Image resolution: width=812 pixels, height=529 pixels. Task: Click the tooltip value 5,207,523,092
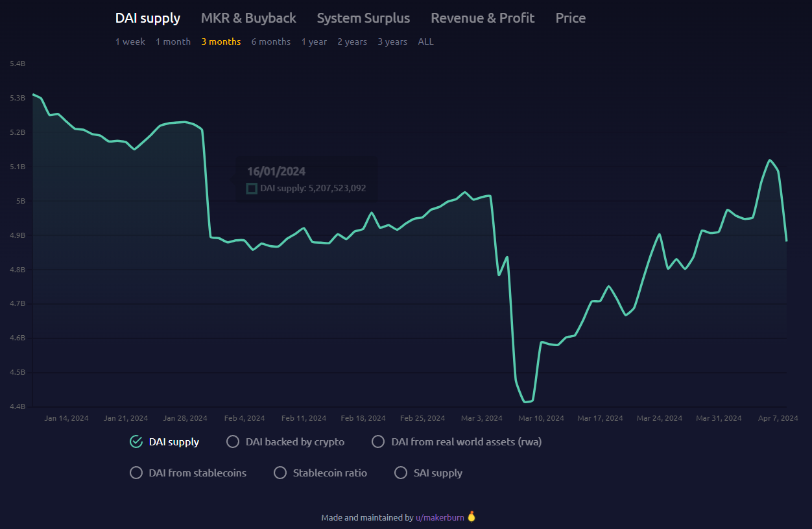(x=337, y=189)
